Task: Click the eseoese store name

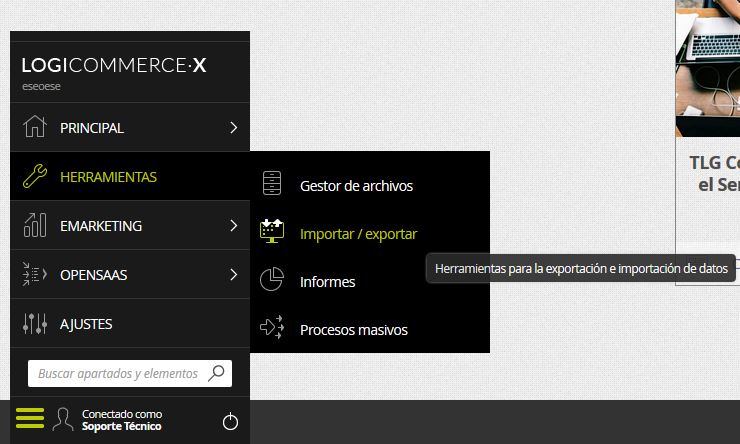Action: 41,86
